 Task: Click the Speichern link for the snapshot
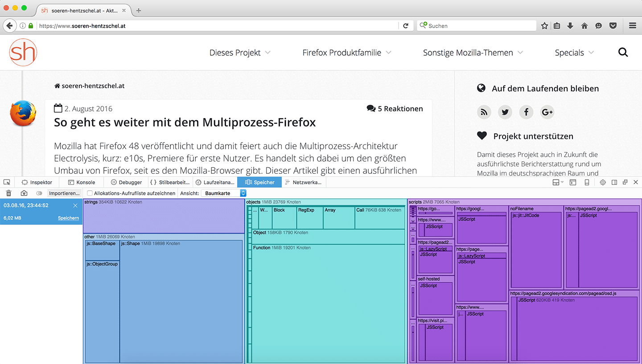point(68,218)
